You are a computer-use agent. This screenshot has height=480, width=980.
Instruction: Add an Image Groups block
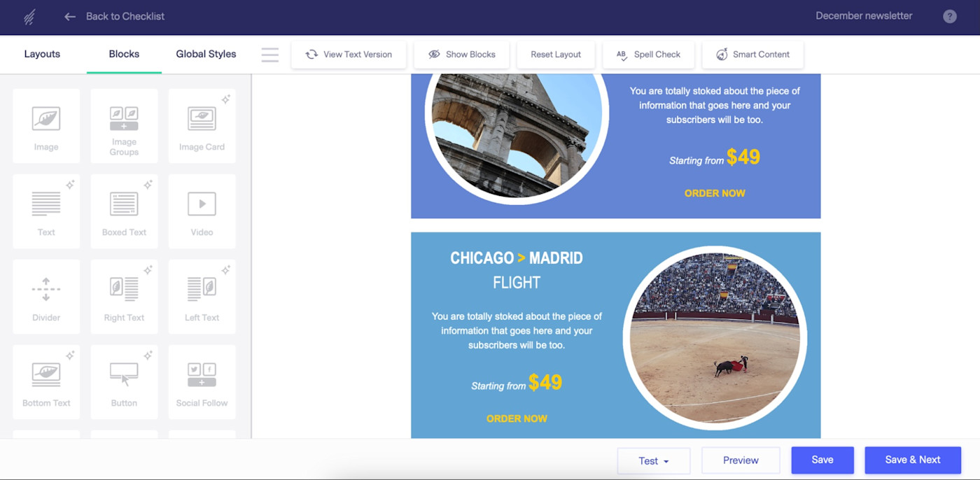124,126
